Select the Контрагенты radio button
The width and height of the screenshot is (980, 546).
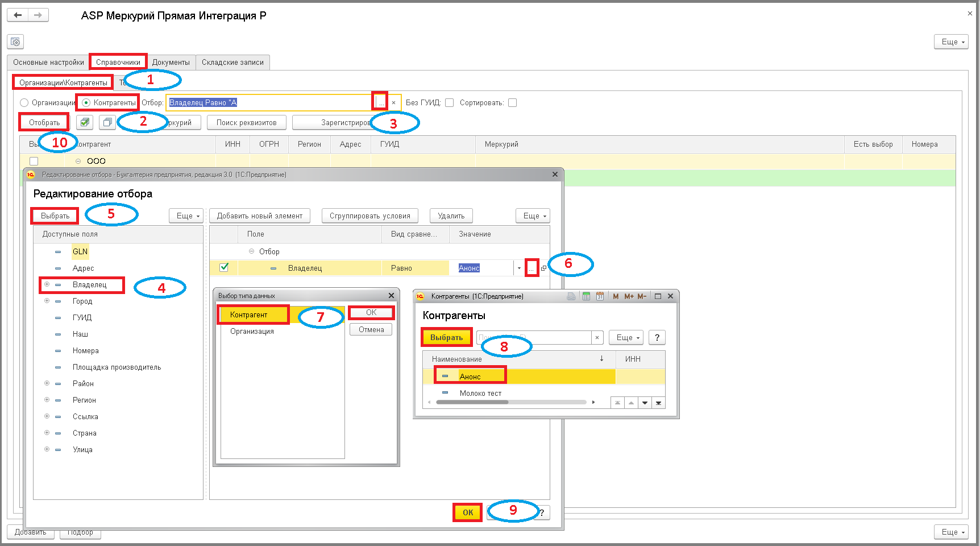pos(86,103)
